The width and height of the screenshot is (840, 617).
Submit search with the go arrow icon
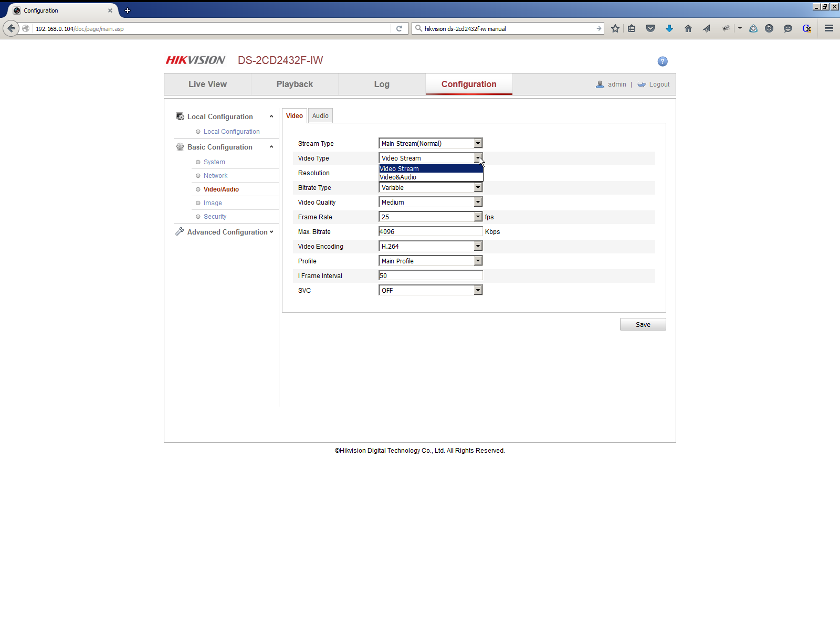[598, 28]
